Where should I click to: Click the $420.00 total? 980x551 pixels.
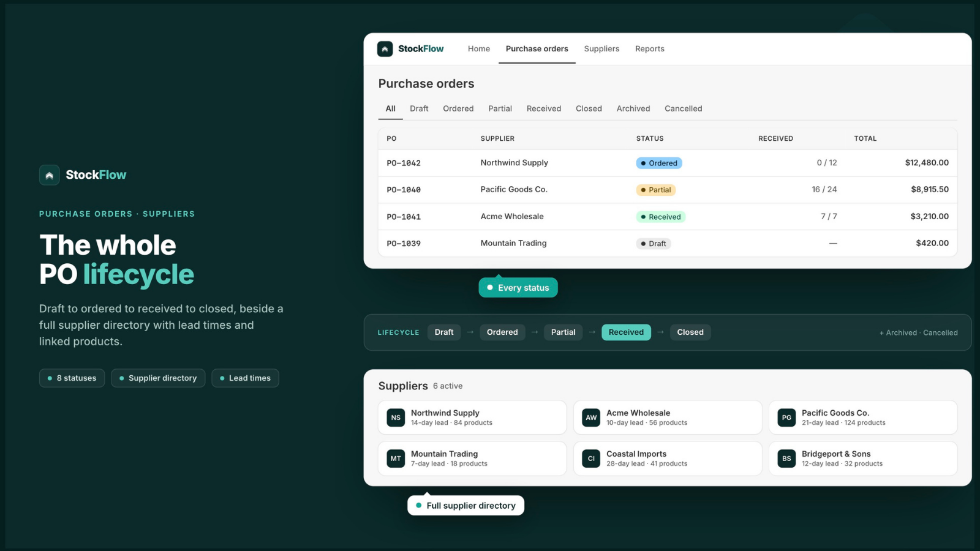point(932,244)
